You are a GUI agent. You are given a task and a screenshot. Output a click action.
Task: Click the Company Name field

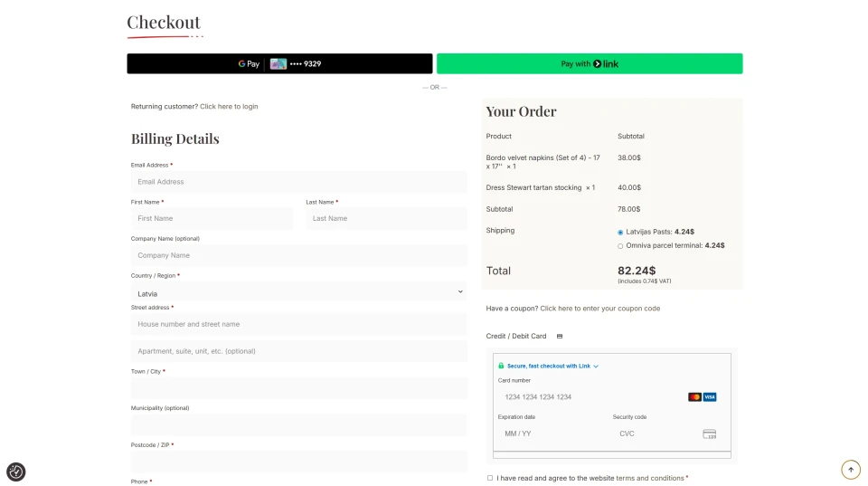pyautogui.click(x=299, y=255)
